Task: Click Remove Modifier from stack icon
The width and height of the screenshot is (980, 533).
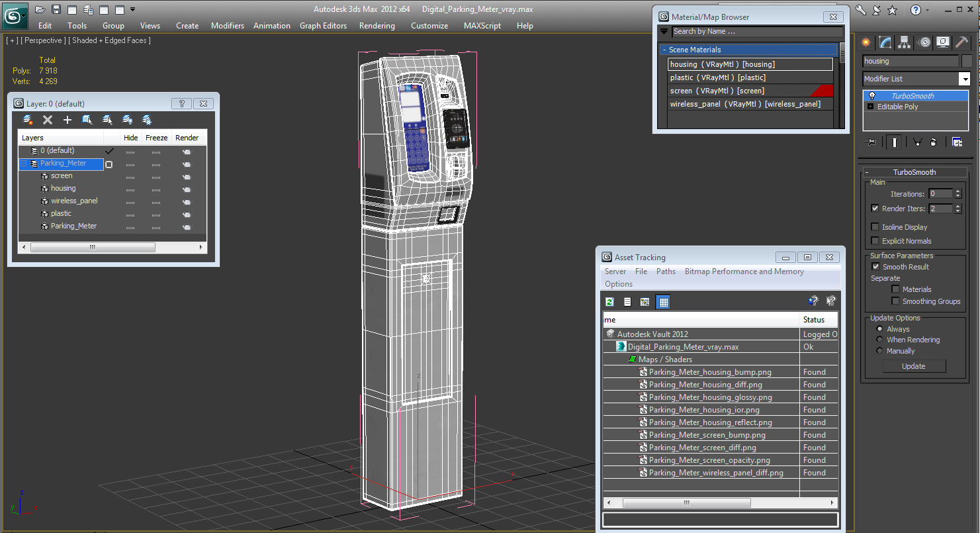Action: click(x=933, y=142)
